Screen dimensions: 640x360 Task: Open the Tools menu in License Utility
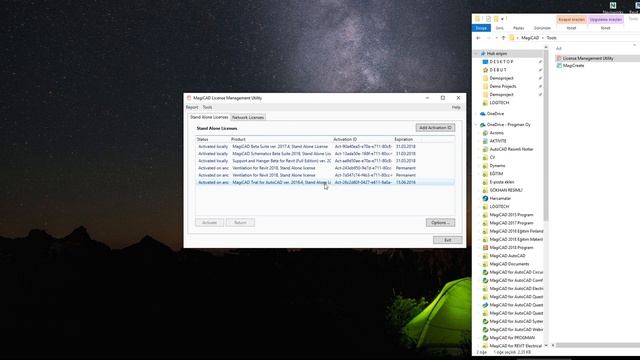[207, 107]
